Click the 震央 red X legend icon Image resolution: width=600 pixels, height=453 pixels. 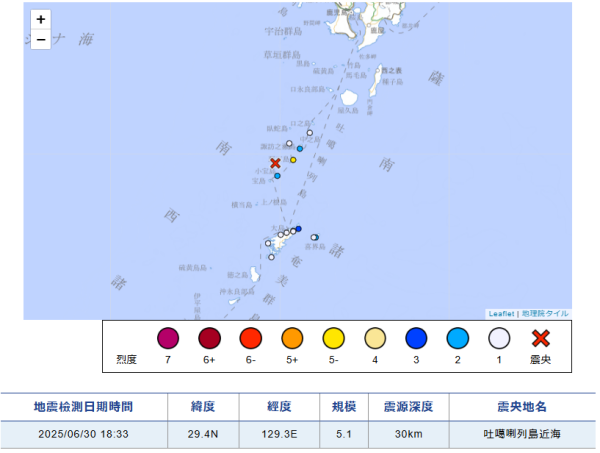[x=541, y=338]
